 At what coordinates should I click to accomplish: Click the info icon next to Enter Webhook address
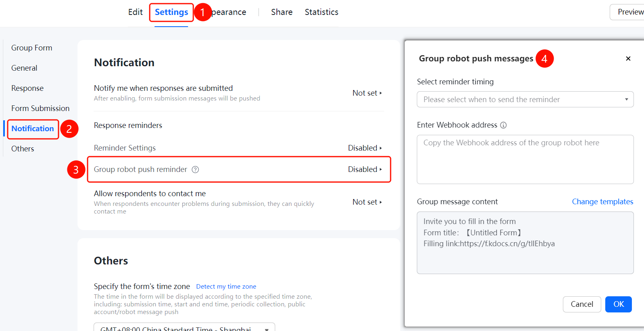[x=503, y=125]
